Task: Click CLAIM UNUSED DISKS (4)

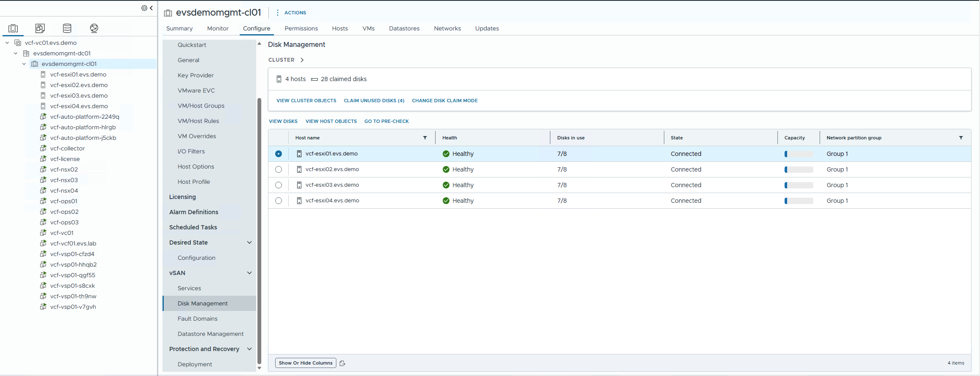Action: tap(374, 101)
